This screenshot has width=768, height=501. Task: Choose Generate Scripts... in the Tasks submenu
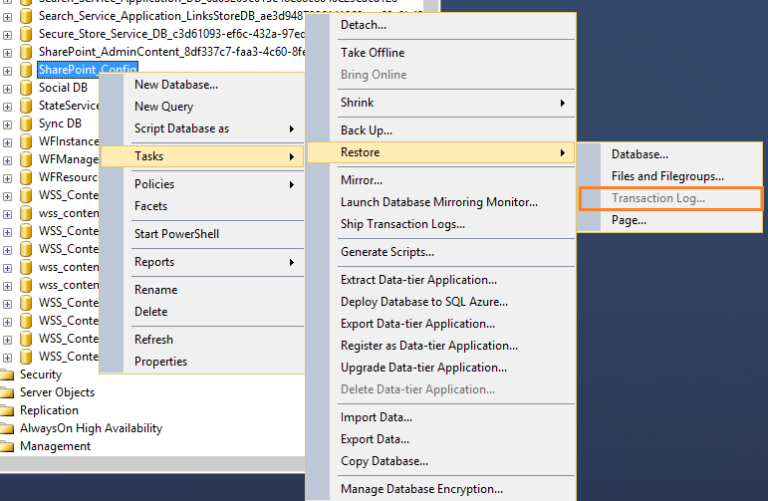441,252
